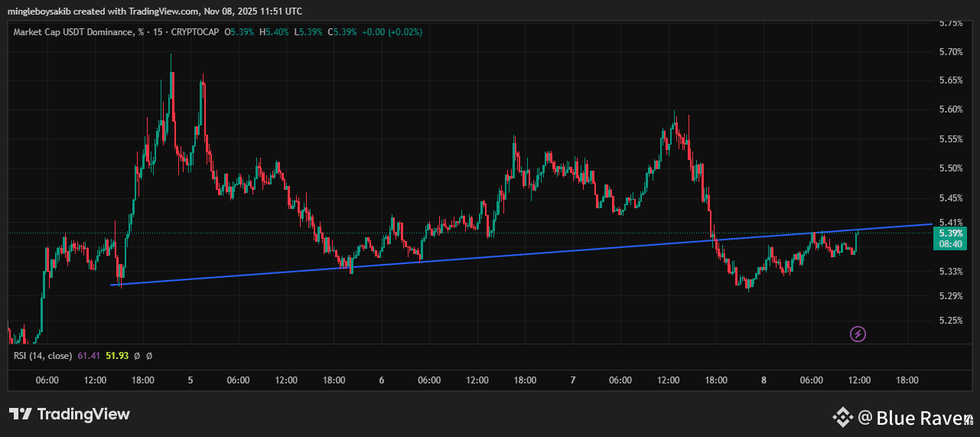Select the blue ascending trendline
Image resolution: width=980 pixels, height=437 pixels.
[520, 254]
